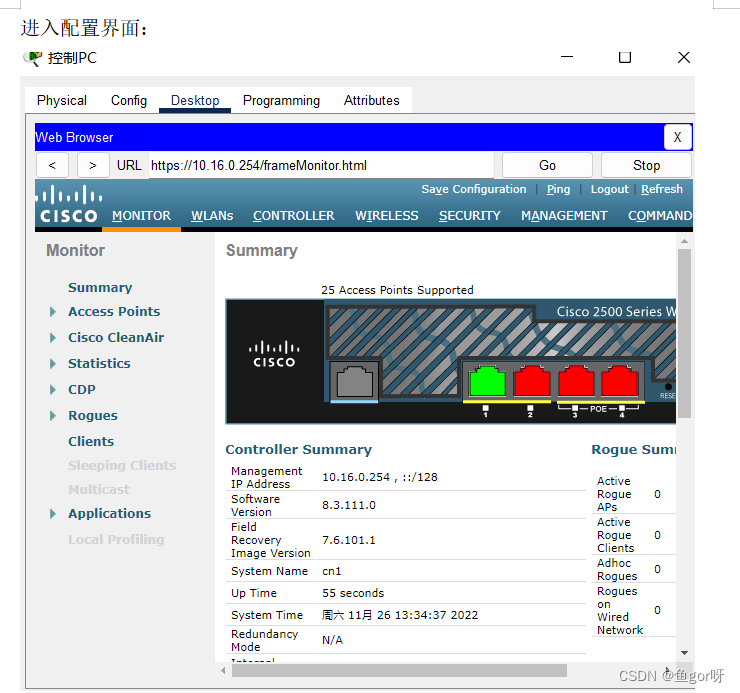Viewport: 740px width, 693px height.
Task: Open the WLANs menu
Action: pyautogui.click(x=212, y=216)
